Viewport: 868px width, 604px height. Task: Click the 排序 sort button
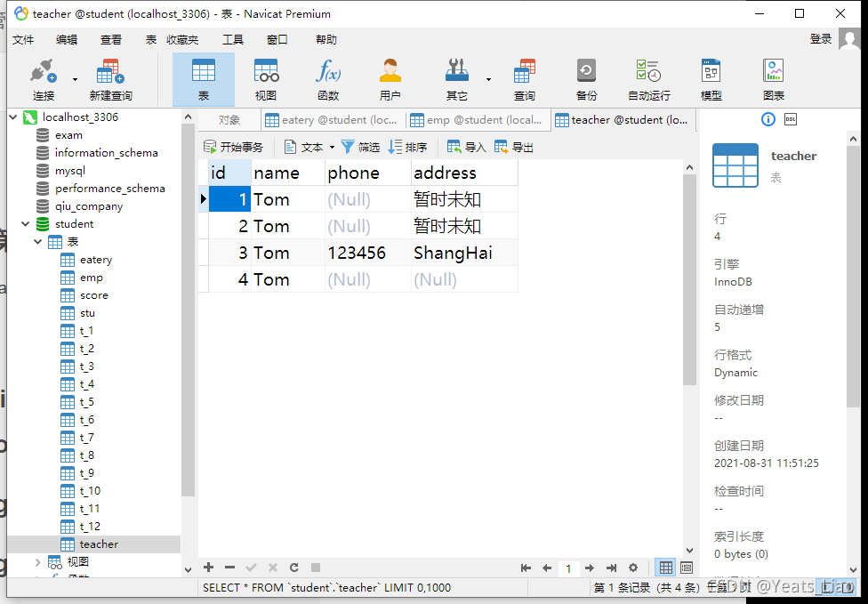[x=407, y=148]
